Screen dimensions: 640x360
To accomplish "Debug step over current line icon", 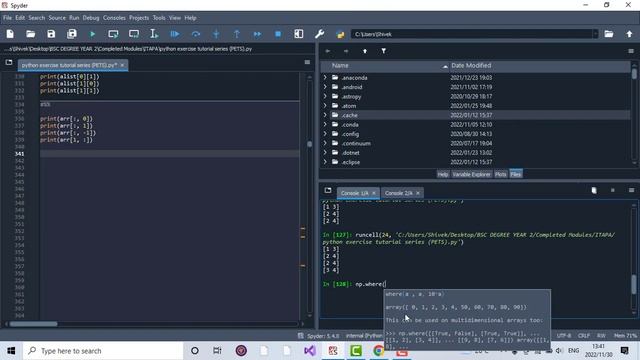I will click(x=196, y=34).
